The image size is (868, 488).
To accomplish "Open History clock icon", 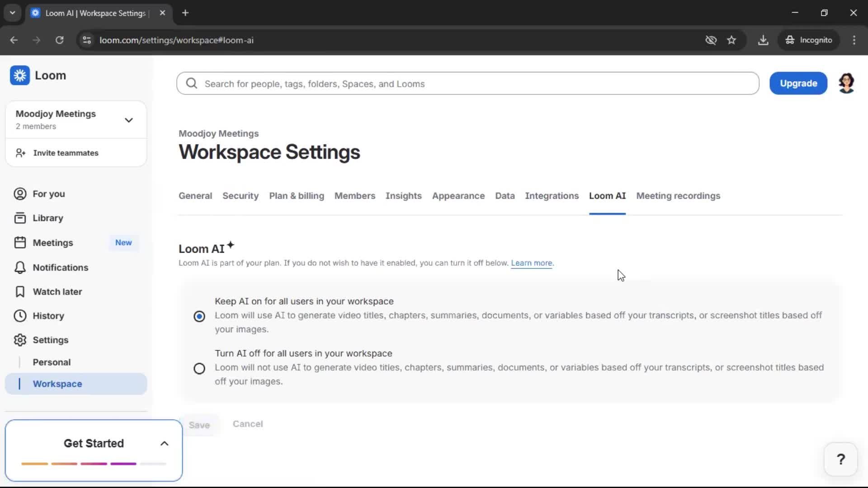I will click(x=20, y=316).
